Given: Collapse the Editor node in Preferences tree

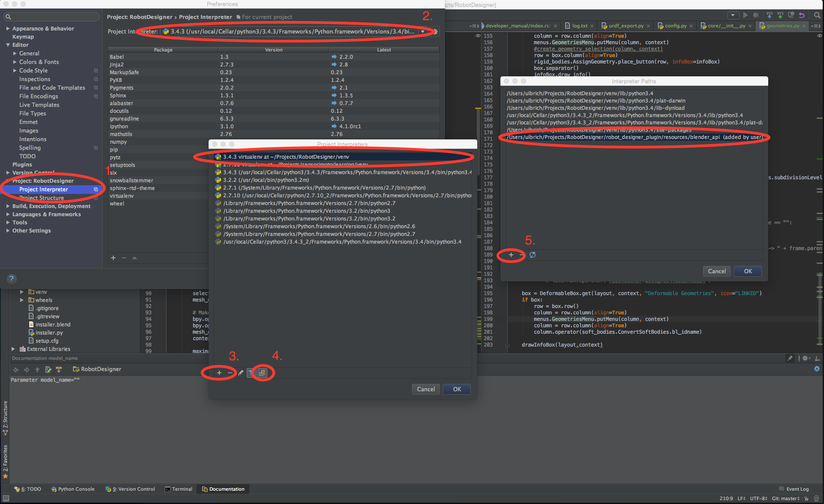Looking at the screenshot, I should 8,45.
